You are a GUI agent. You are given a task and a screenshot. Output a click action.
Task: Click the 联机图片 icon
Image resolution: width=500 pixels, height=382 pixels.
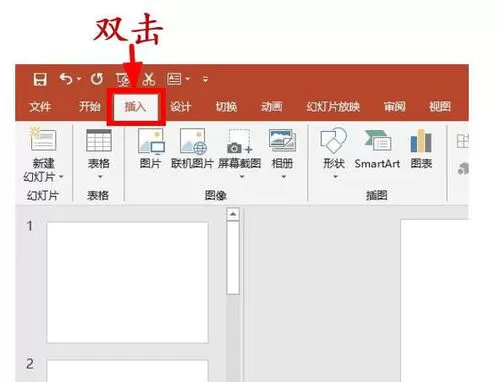(x=193, y=141)
